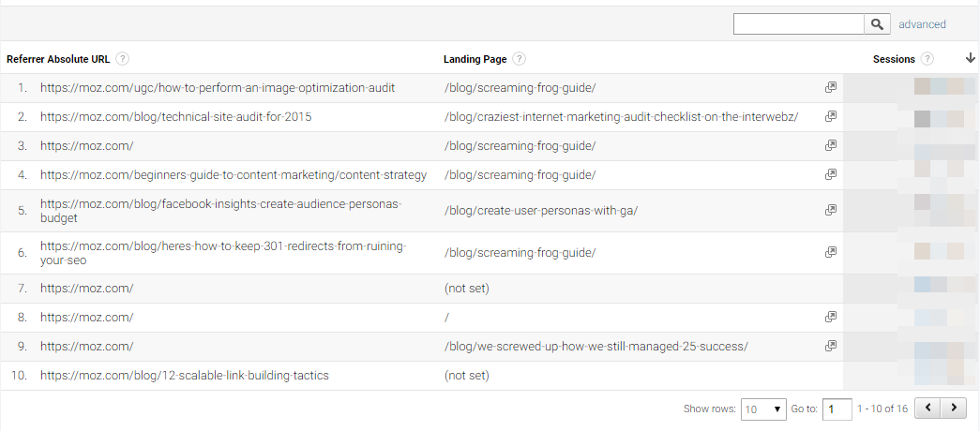Sort by Sessions descending arrow
980x431 pixels.
click(x=970, y=58)
